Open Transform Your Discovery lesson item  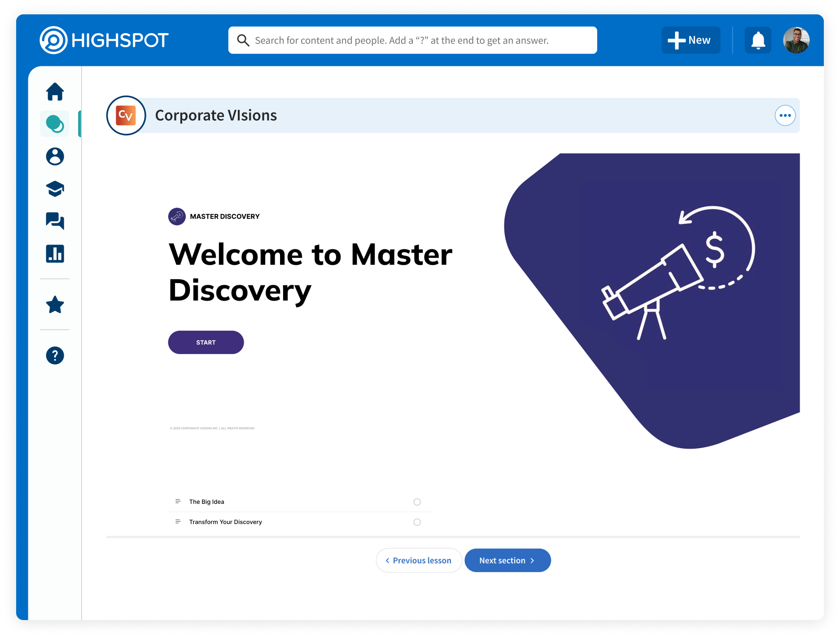coord(225,522)
